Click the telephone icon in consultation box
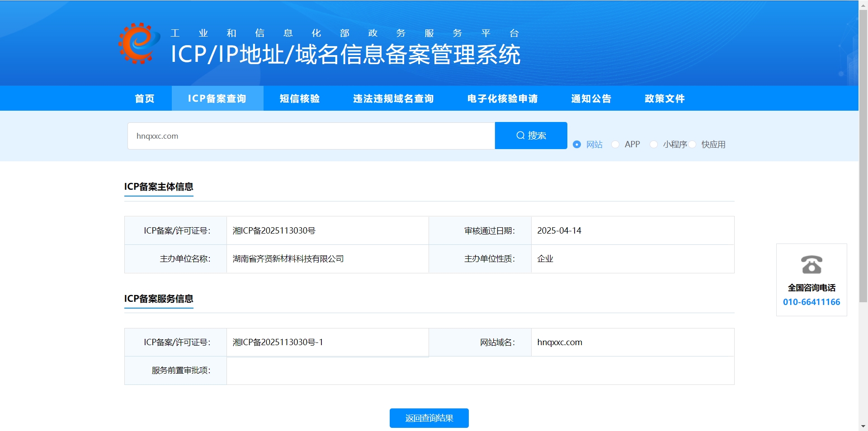 point(811,265)
